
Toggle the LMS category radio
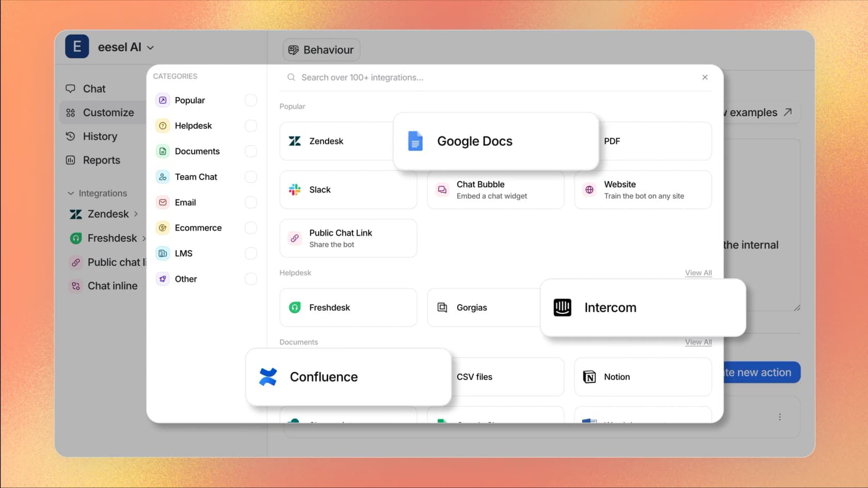coord(251,254)
